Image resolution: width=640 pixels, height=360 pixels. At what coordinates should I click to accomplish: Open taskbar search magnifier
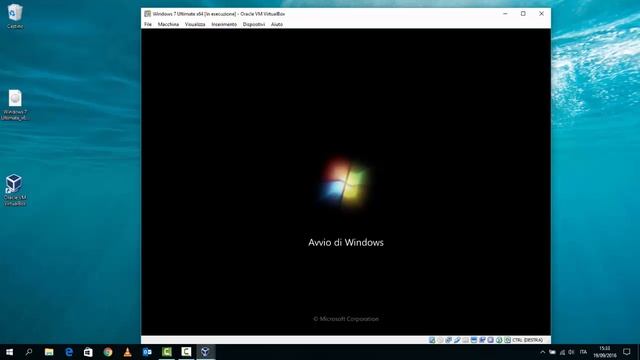tap(29, 352)
